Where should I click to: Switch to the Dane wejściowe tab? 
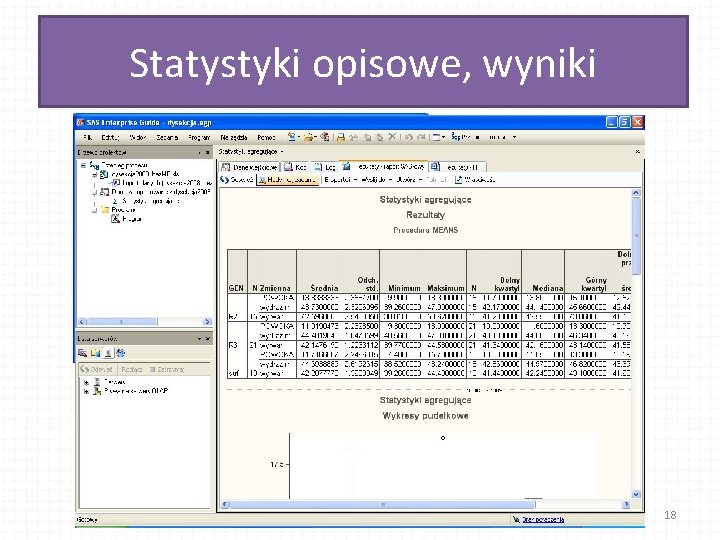(x=250, y=167)
